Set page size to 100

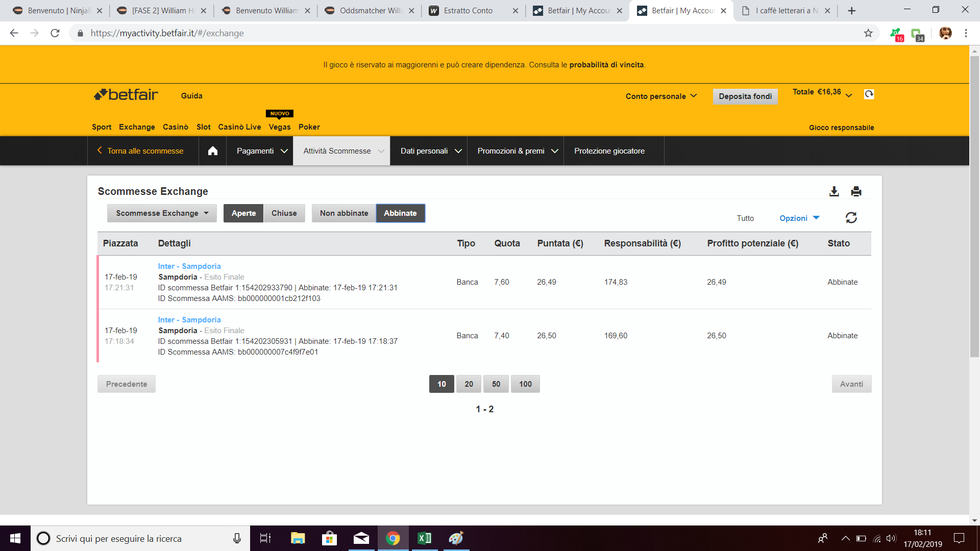pos(525,384)
